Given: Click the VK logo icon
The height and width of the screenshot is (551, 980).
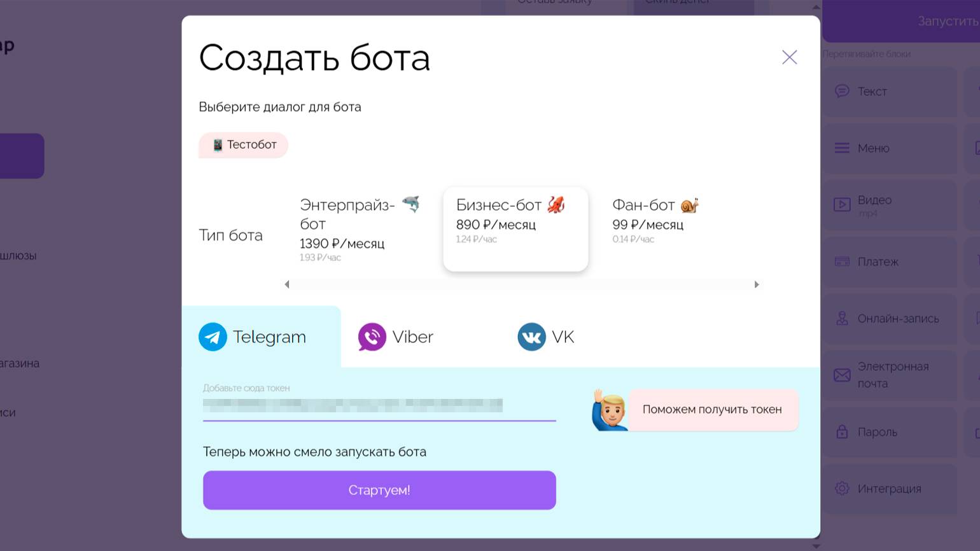Looking at the screenshot, I should click(531, 337).
